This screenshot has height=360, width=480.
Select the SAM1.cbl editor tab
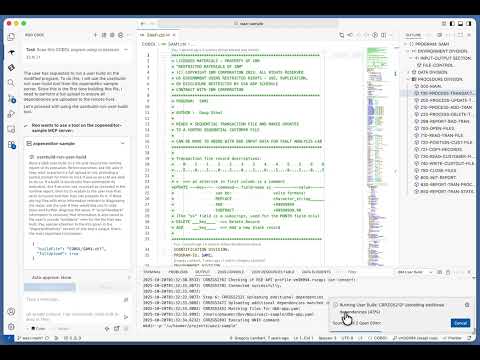159,35
